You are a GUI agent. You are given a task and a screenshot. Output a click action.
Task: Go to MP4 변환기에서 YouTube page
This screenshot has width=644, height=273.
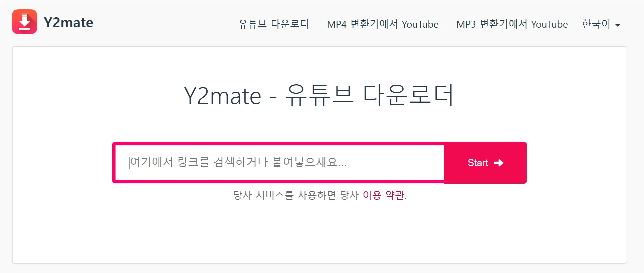pos(383,24)
